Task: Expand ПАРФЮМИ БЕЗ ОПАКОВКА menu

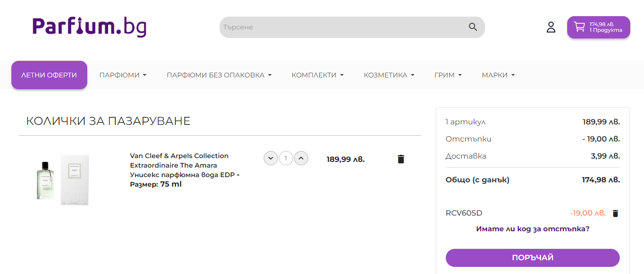Action: pos(219,75)
